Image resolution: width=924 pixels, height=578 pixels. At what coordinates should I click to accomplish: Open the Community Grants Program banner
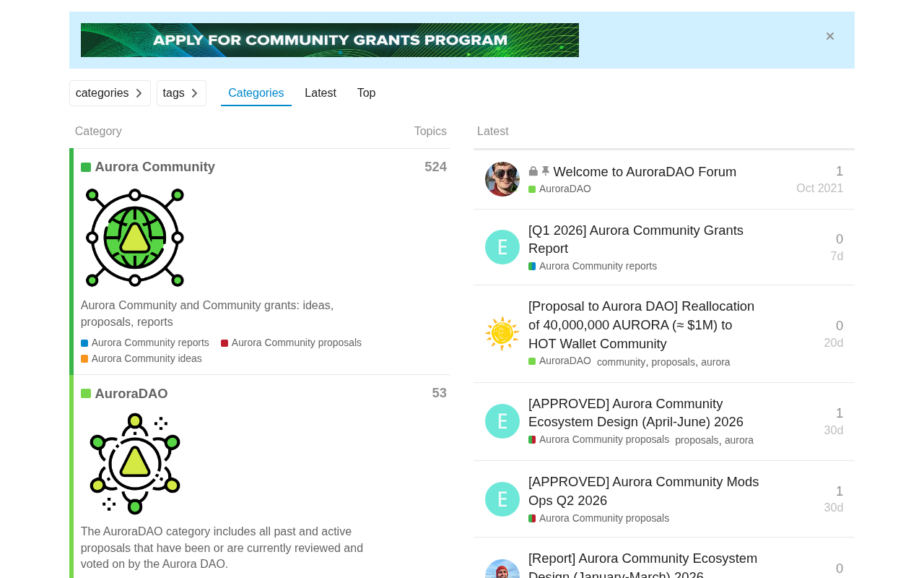click(x=330, y=40)
